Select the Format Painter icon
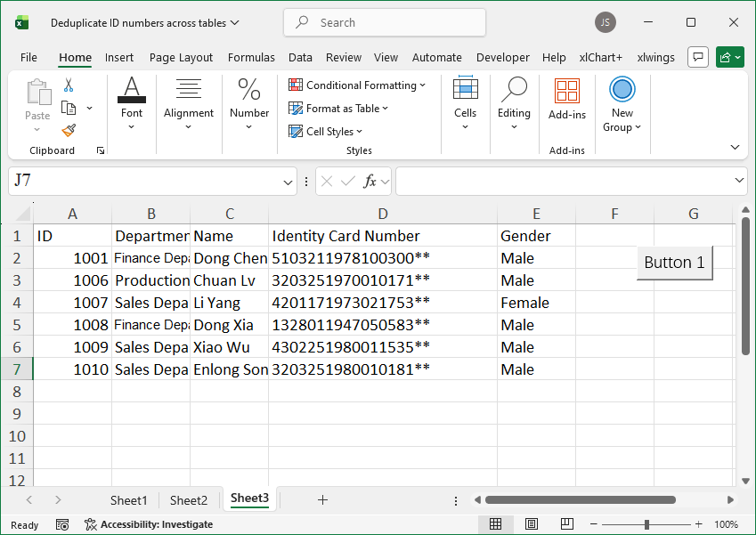The height and width of the screenshot is (535, 756). 69,131
